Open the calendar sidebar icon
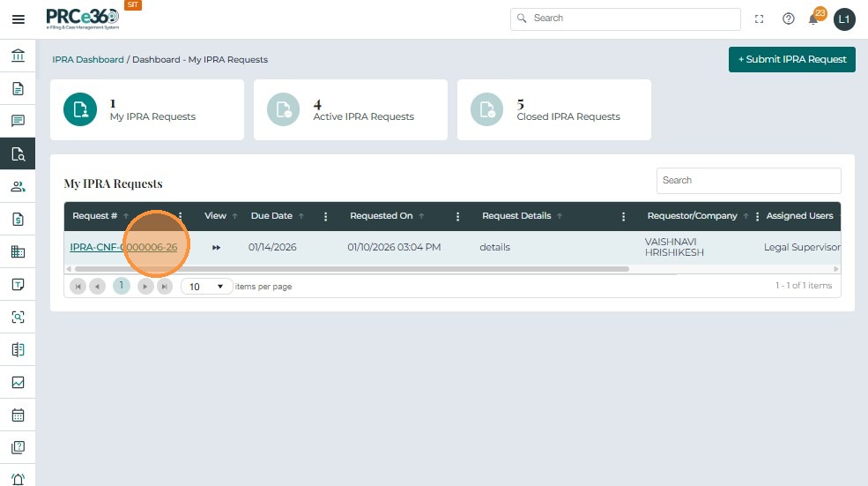The height and width of the screenshot is (486, 868). point(18,415)
